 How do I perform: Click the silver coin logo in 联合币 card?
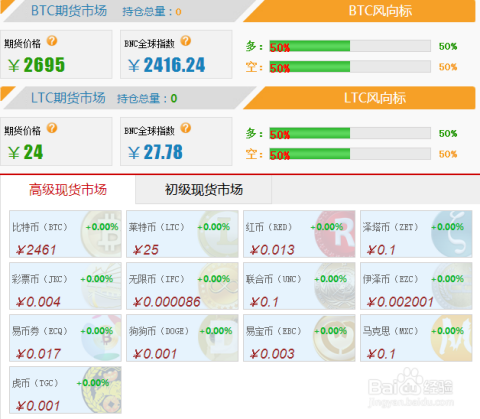(x=335, y=286)
